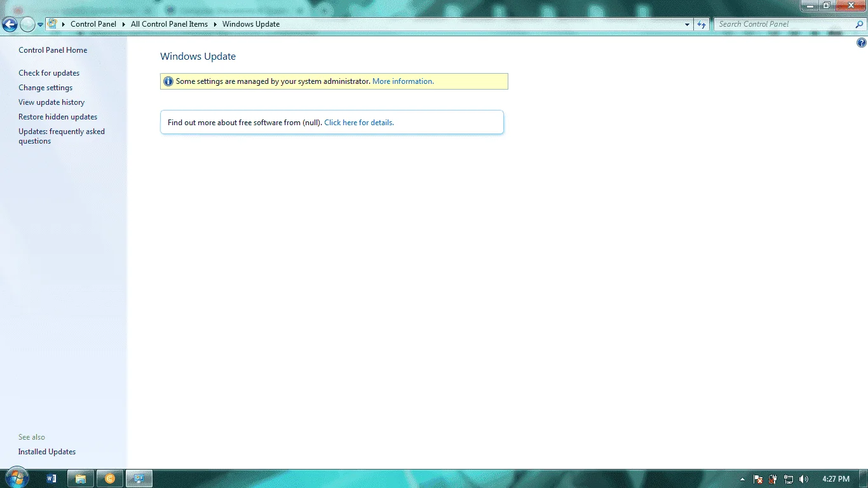Click the More information link
This screenshot has width=868, height=488.
(403, 81)
